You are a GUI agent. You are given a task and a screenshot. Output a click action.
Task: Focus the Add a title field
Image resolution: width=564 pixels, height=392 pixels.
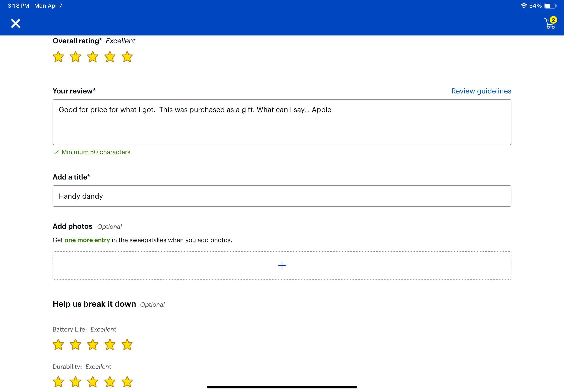(282, 196)
